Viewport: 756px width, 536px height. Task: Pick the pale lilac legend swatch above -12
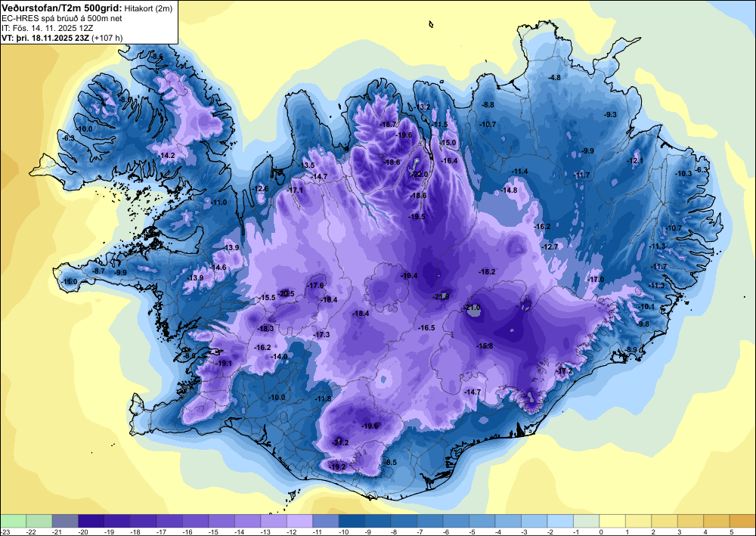(299, 521)
